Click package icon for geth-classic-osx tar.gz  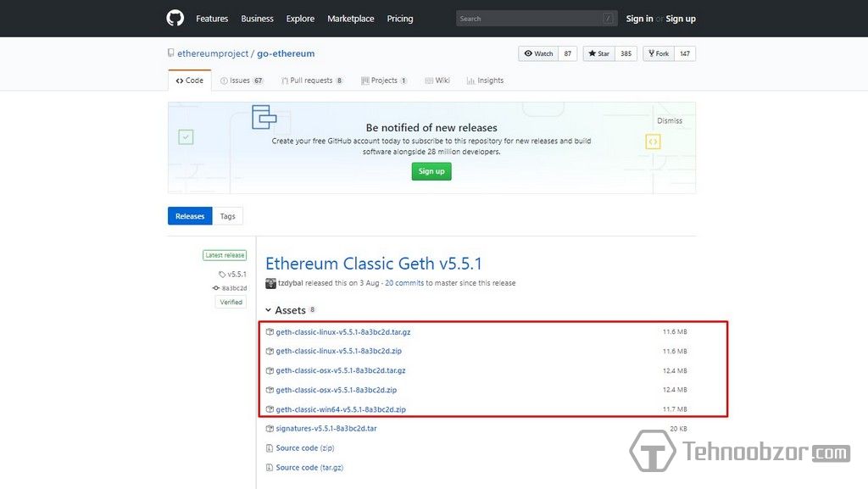coord(270,370)
